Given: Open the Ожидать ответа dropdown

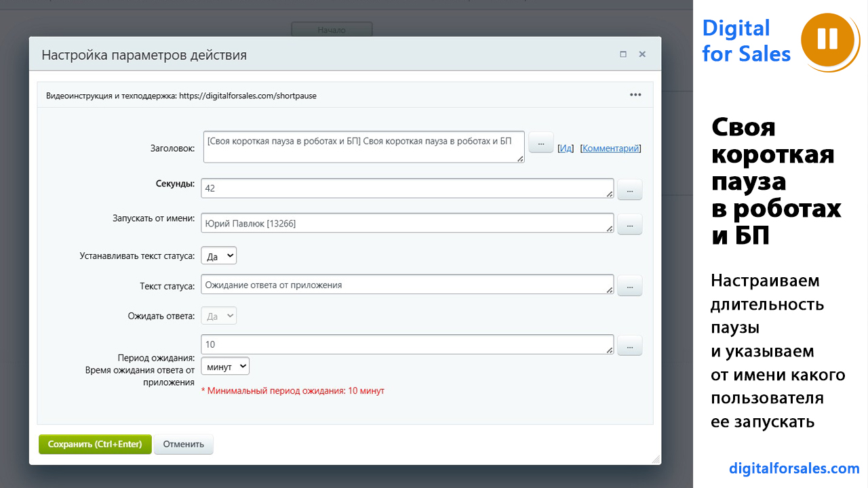Looking at the screenshot, I should click(x=219, y=316).
